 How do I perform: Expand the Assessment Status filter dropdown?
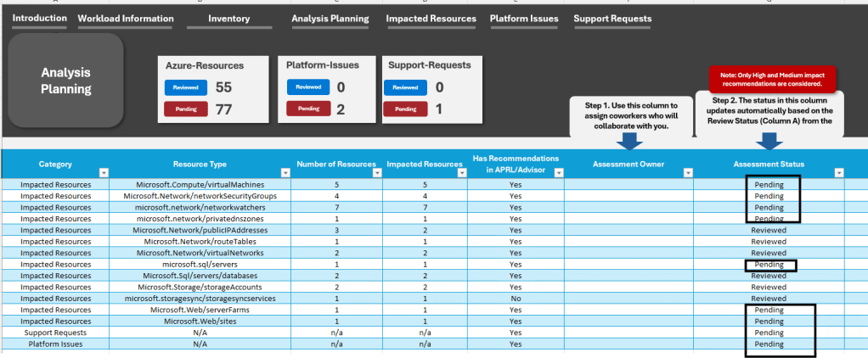click(839, 172)
